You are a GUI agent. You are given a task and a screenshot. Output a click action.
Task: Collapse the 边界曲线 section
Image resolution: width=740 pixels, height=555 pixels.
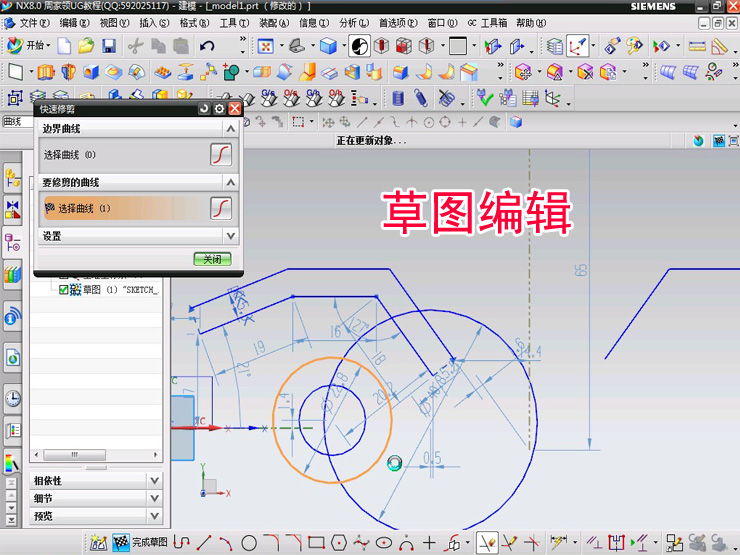pos(231,129)
